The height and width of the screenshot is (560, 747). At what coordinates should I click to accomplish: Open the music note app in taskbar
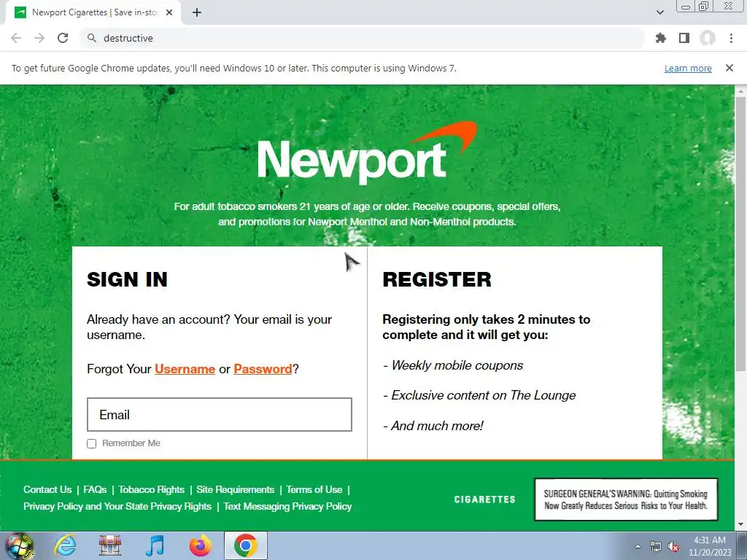[x=155, y=545]
